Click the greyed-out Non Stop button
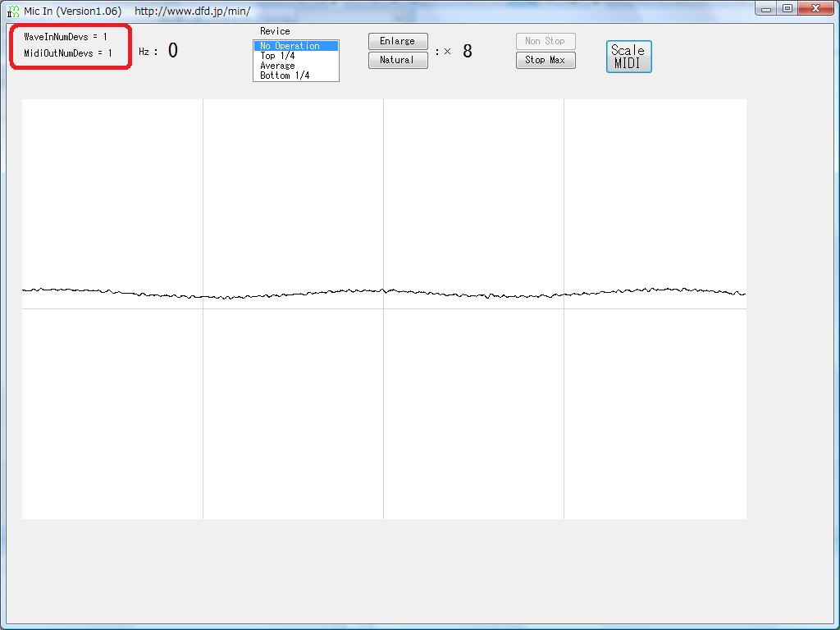Screen dimensions: 840x630 click(546, 41)
